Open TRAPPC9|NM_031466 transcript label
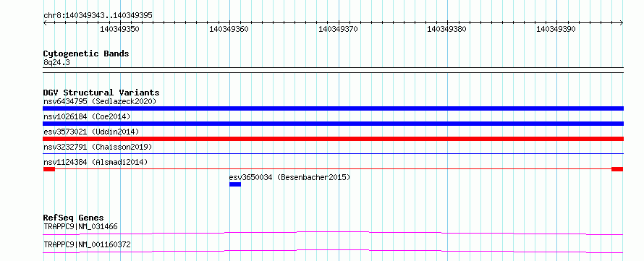Viewport: 644px width, 261px height. 81,226
